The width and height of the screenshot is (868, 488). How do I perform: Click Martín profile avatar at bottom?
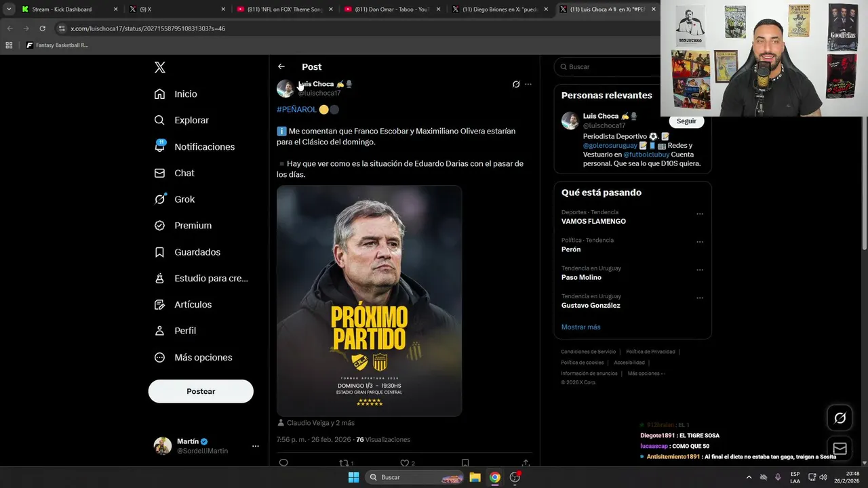163,446
